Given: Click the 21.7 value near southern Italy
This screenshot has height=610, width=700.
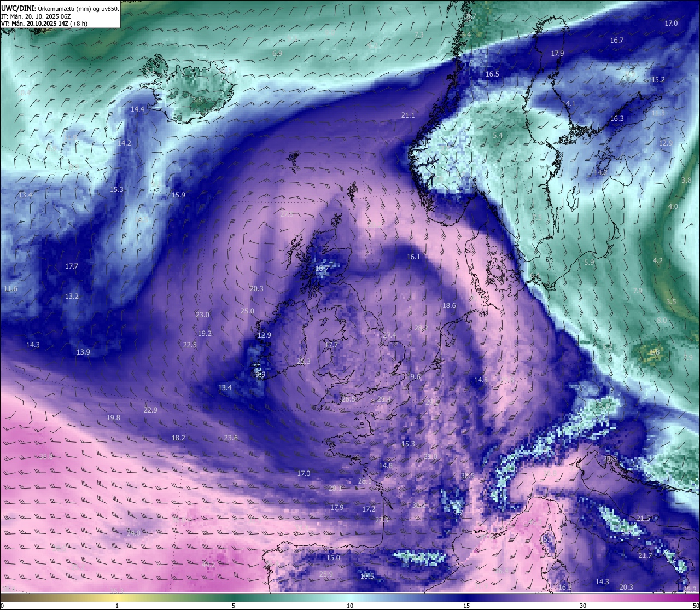Looking at the screenshot, I should click(x=645, y=555).
